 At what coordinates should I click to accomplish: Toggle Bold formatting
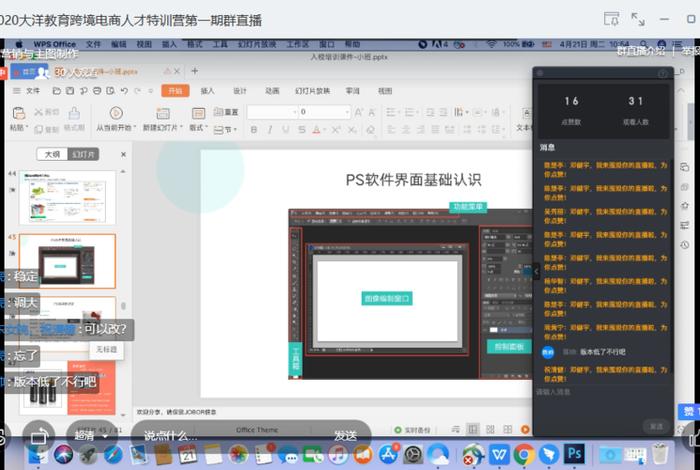click(254, 130)
